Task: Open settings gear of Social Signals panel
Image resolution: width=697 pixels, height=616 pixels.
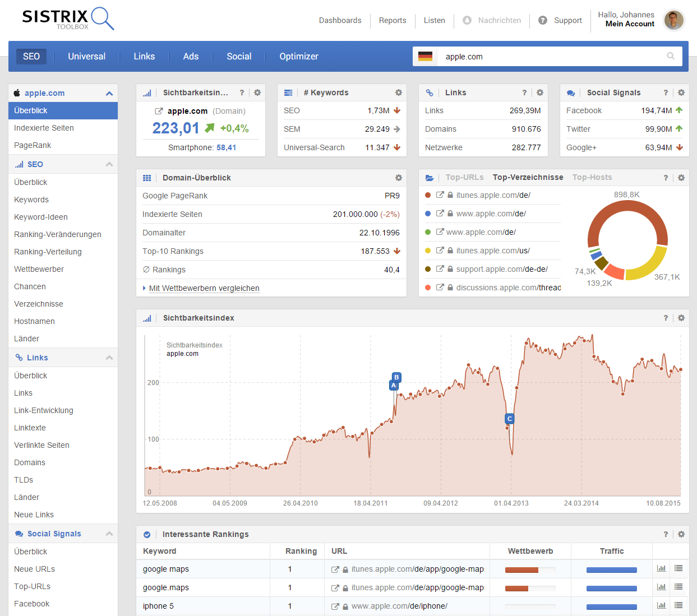Action: click(681, 92)
